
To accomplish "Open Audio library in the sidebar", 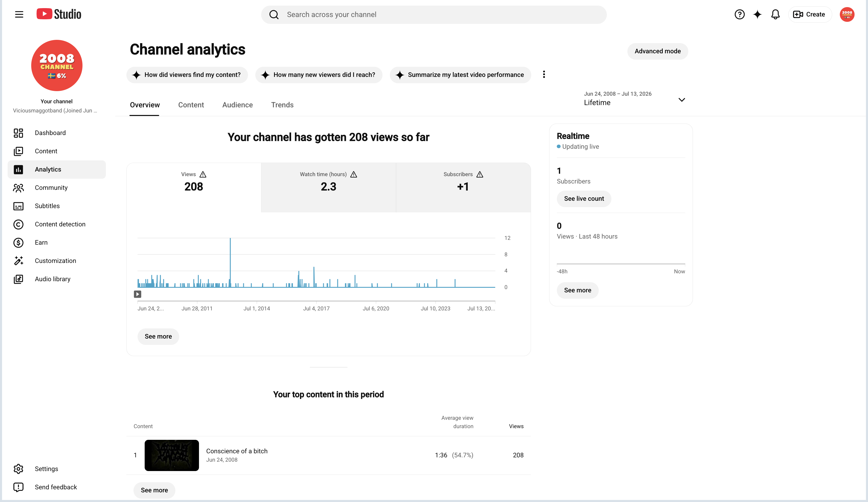I will coord(57,279).
